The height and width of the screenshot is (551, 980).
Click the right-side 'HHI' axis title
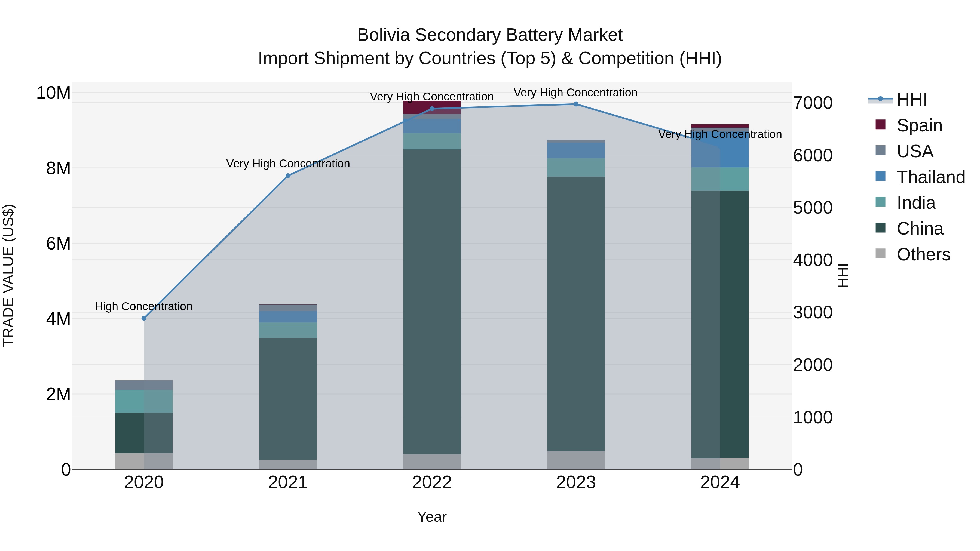coord(843,275)
